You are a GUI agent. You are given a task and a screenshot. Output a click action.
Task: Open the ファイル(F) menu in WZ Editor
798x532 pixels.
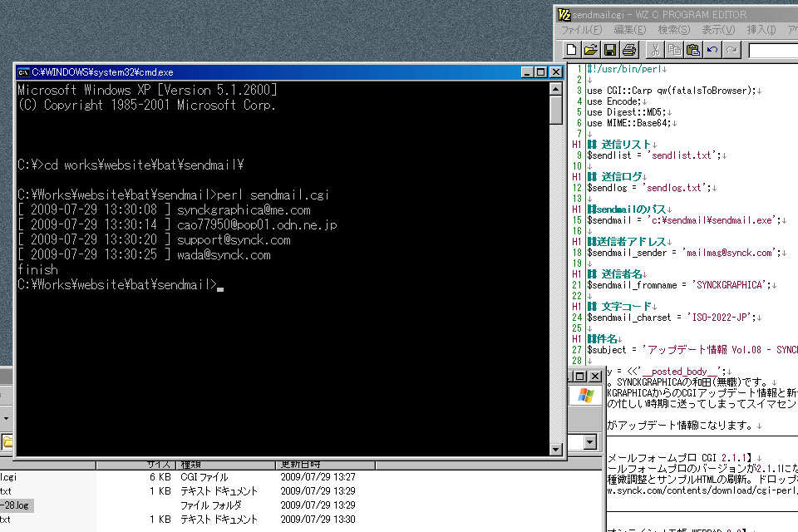pyautogui.click(x=581, y=30)
